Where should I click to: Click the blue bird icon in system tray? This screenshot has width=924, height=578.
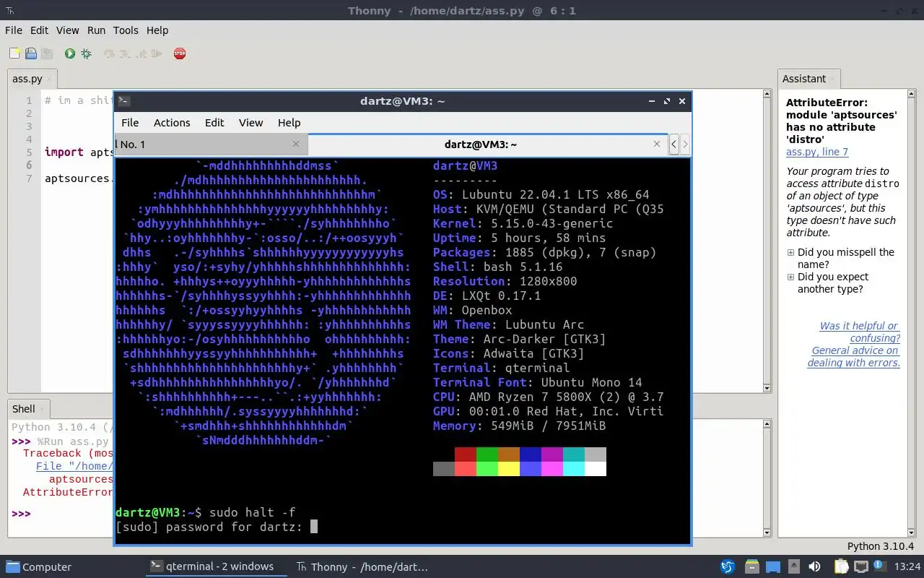728,566
